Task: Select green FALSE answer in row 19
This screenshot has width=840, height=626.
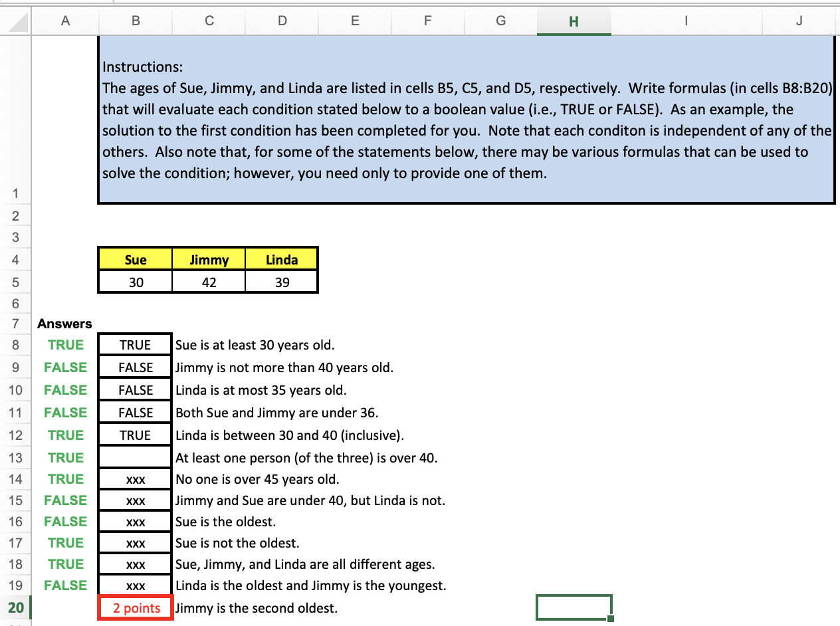Action: click(x=66, y=585)
